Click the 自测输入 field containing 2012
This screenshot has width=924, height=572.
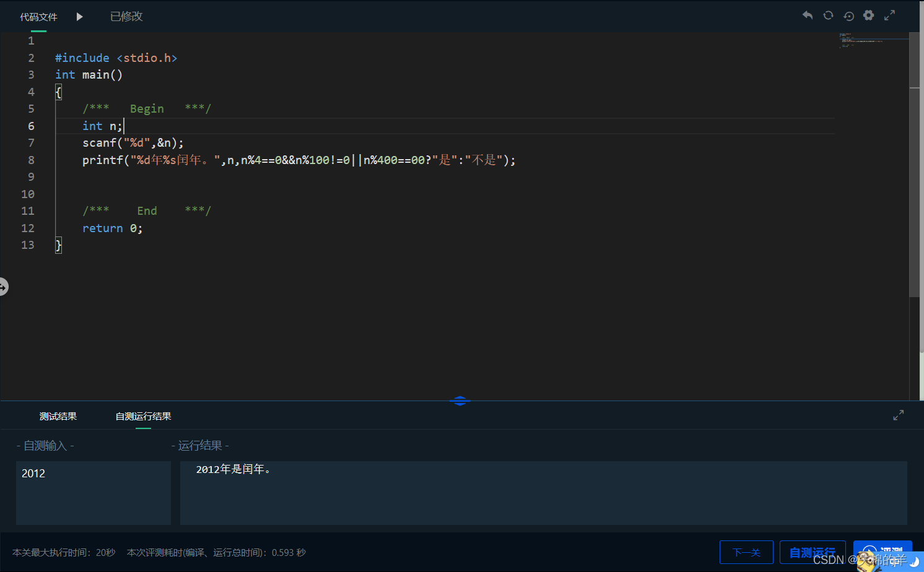94,493
